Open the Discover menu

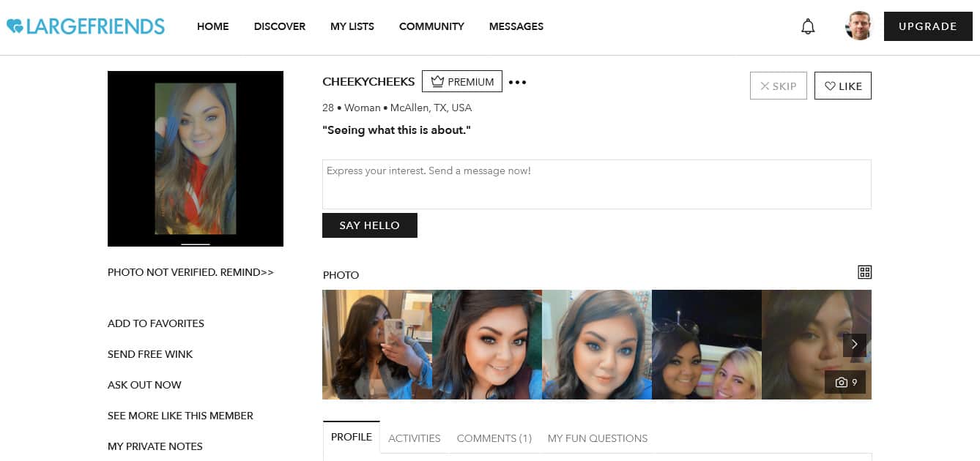click(x=280, y=26)
